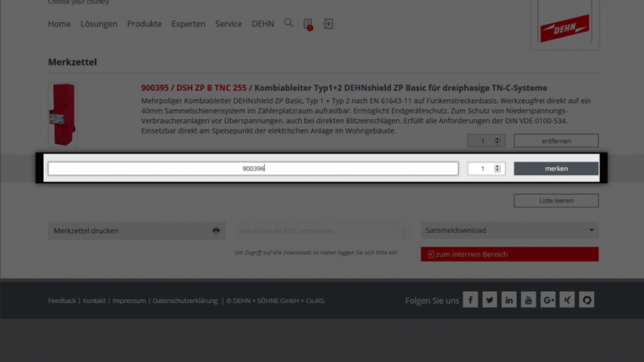The image size is (644, 362).
Task: Open DEHN Twitter page icon
Action: [x=490, y=300]
